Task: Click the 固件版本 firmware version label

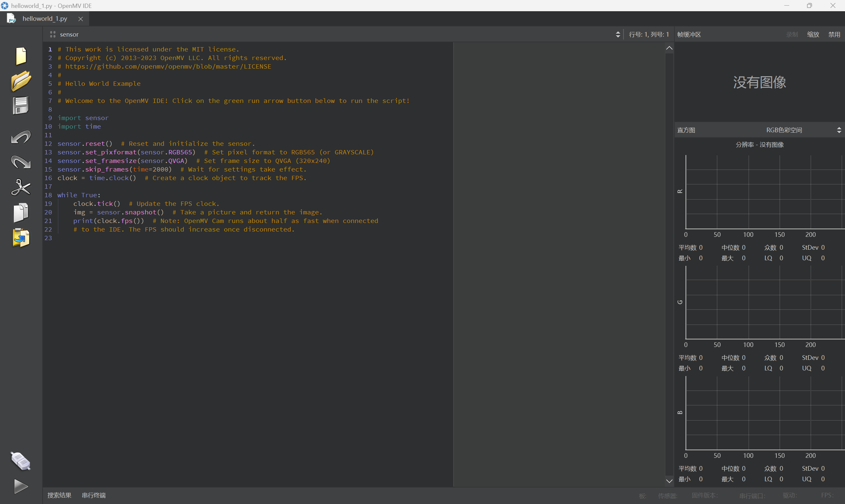Action: [705, 495]
